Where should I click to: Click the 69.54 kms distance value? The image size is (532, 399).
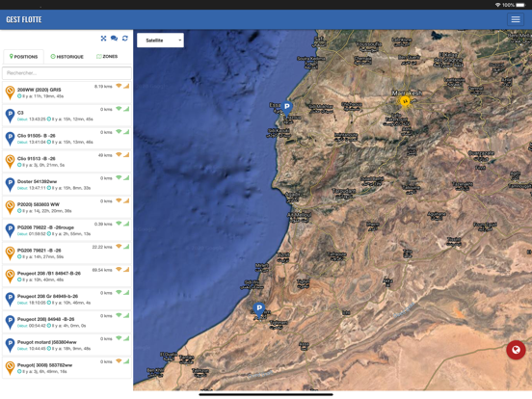point(102,270)
